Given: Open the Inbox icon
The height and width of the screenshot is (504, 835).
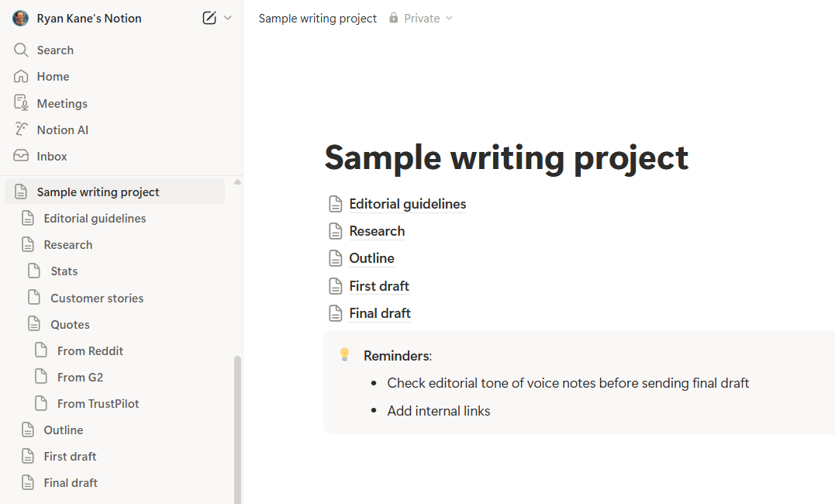Looking at the screenshot, I should click(21, 156).
